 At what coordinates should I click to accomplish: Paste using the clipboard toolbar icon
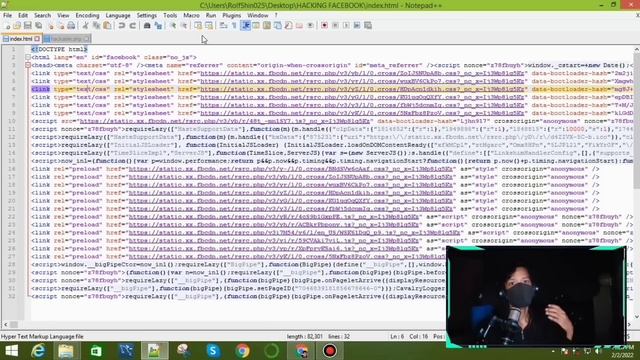tap(107, 26)
